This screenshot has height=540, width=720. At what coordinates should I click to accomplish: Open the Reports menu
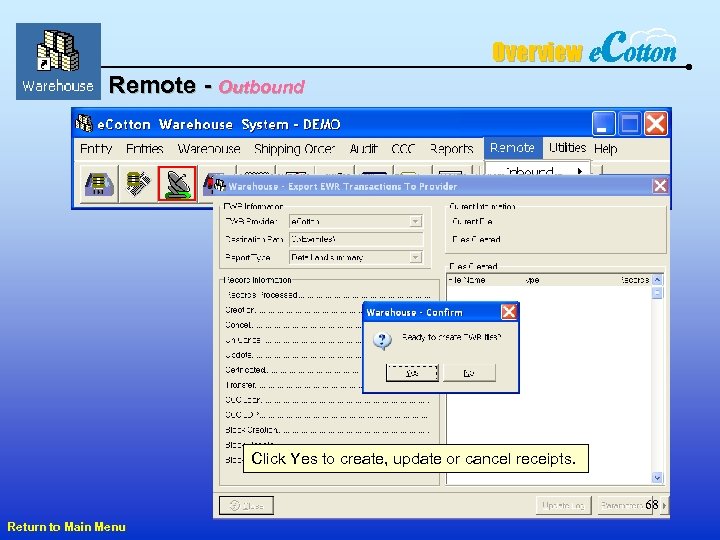[451, 149]
